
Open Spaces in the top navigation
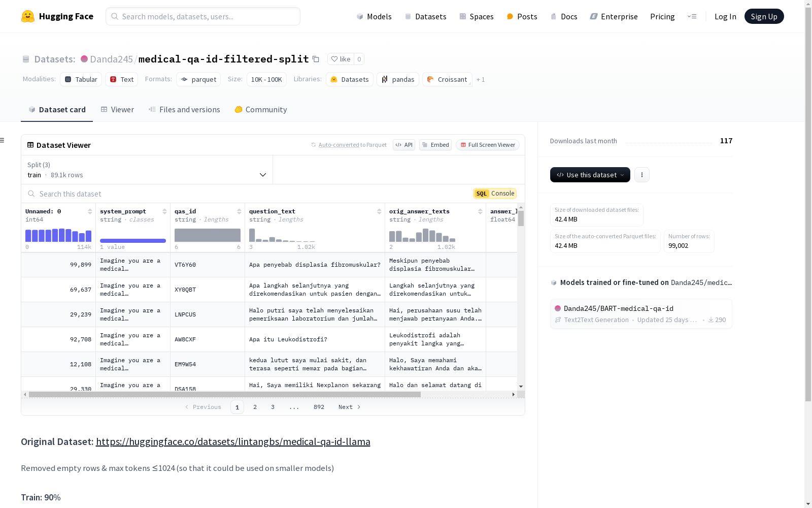pos(477,16)
